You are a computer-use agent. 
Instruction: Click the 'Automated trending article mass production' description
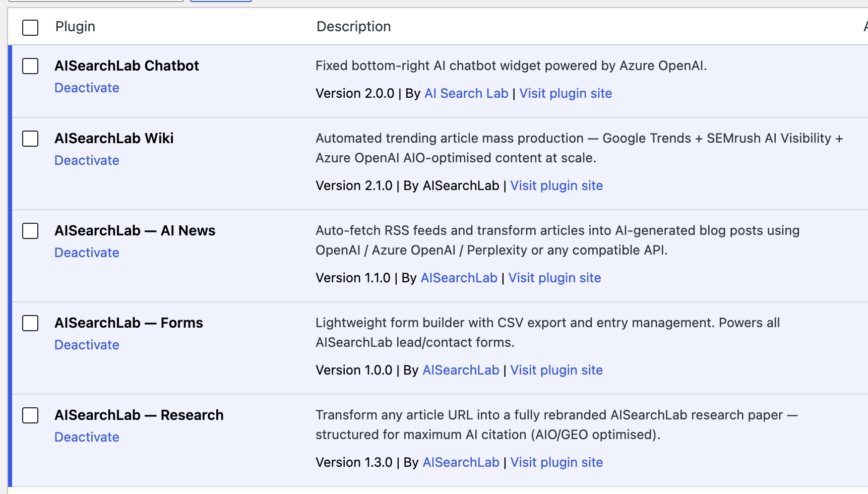tap(579, 148)
